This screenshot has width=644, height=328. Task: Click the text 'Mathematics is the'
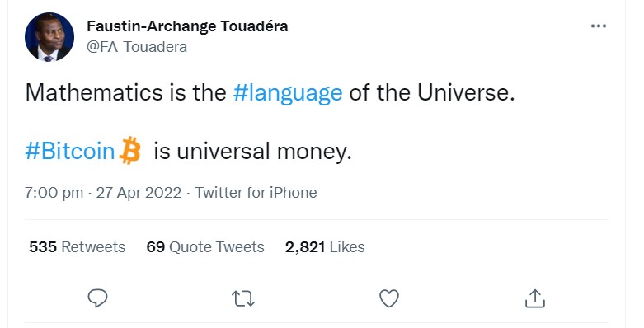[x=125, y=92]
